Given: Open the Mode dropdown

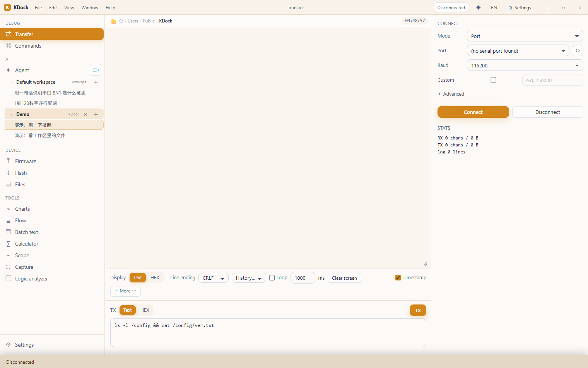Looking at the screenshot, I should coord(525,36).
